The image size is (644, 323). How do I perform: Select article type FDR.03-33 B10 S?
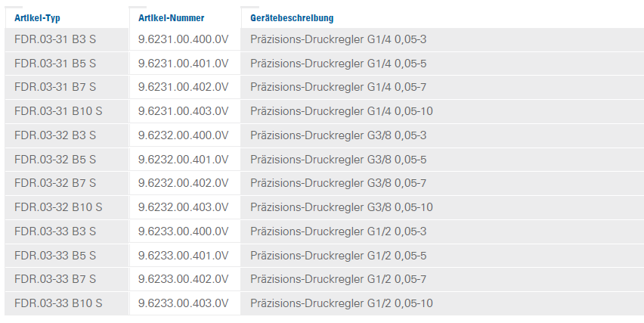click(x=58, y=303)
